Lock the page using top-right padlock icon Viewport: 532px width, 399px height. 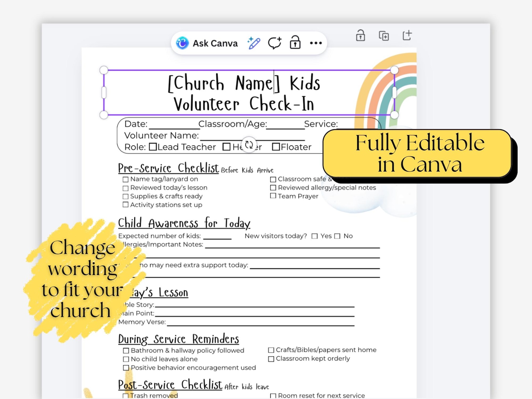[360, 35]
